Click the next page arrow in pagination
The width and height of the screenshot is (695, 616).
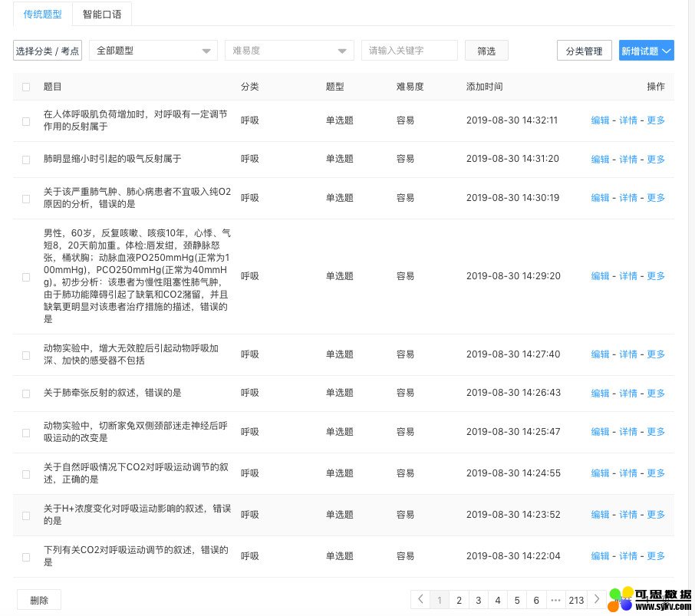597,599
